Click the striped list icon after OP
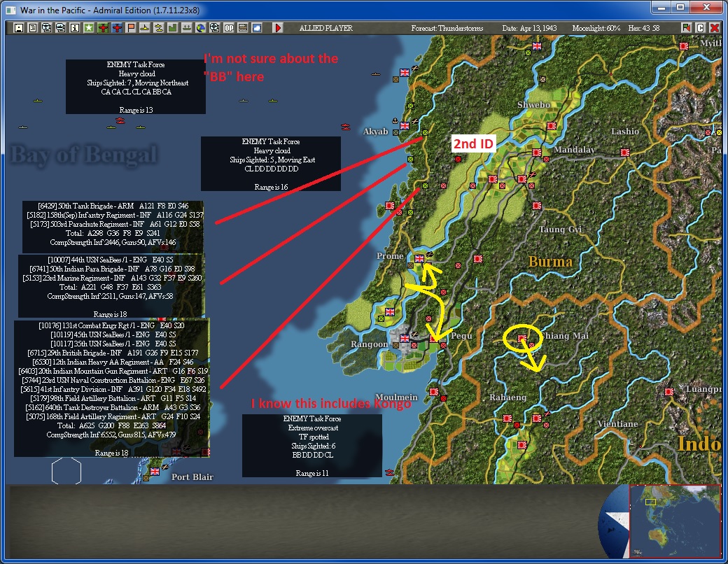The image size is (728, 564). (x=242, y=28)
